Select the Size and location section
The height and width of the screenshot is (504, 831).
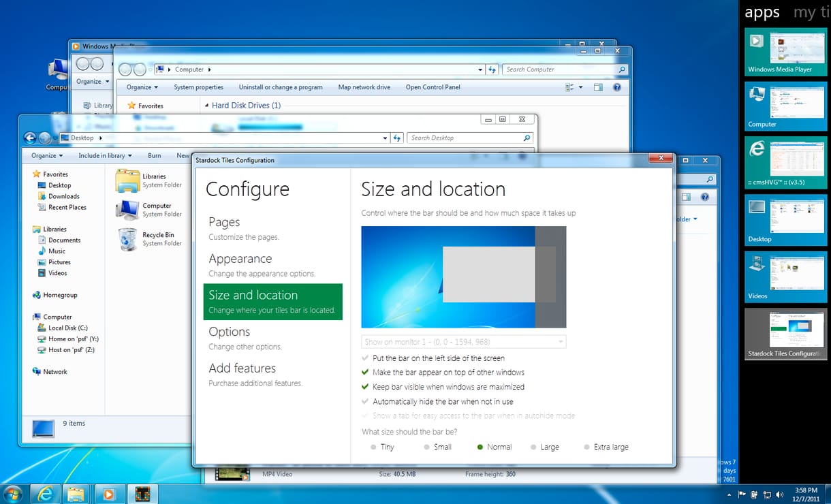tap(272, 302)
